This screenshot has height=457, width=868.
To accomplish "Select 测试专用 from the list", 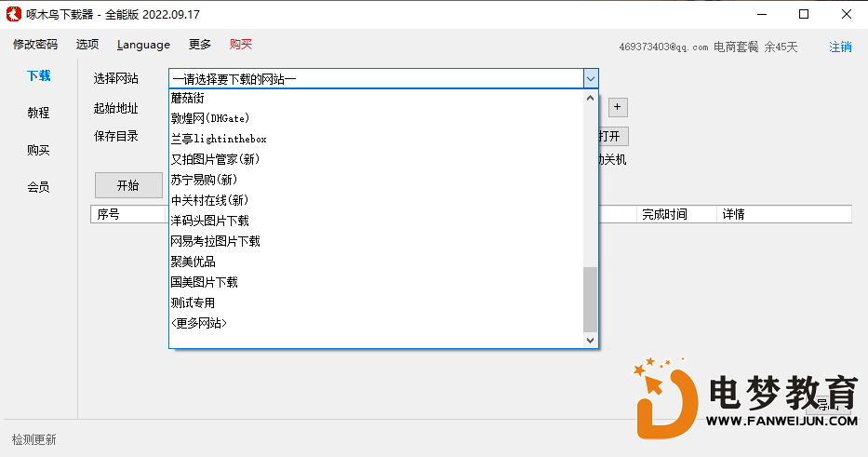I will [x=377, y=302].
